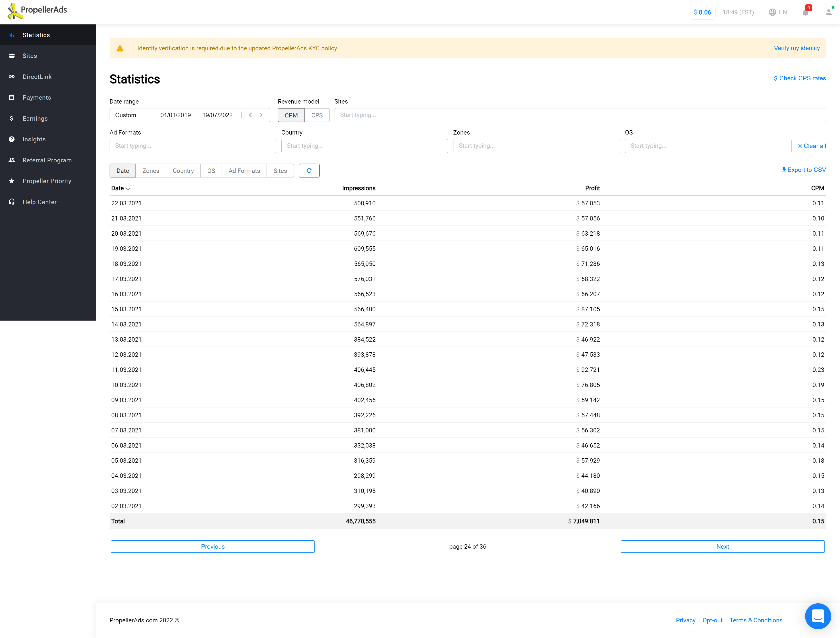Viewport: 840px width, 638px height.
Task: Click the language globe icon
Action: tap(772, 12)
